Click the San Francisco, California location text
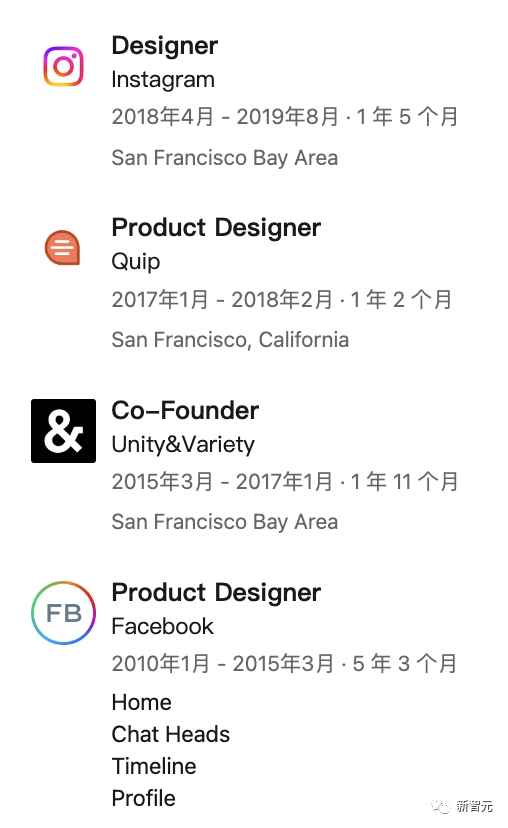 230,340
